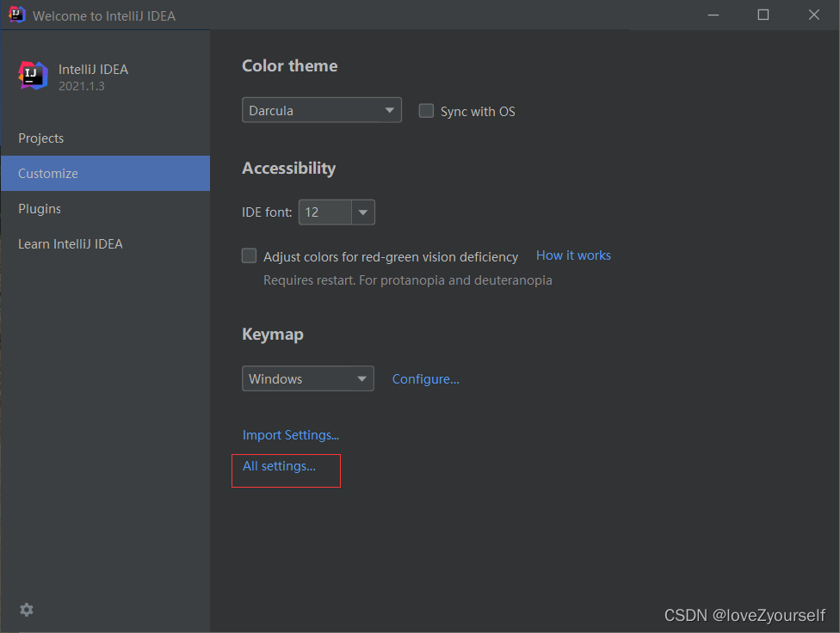Click the Color theme heading
840x633 pixels.
[290, 66]
